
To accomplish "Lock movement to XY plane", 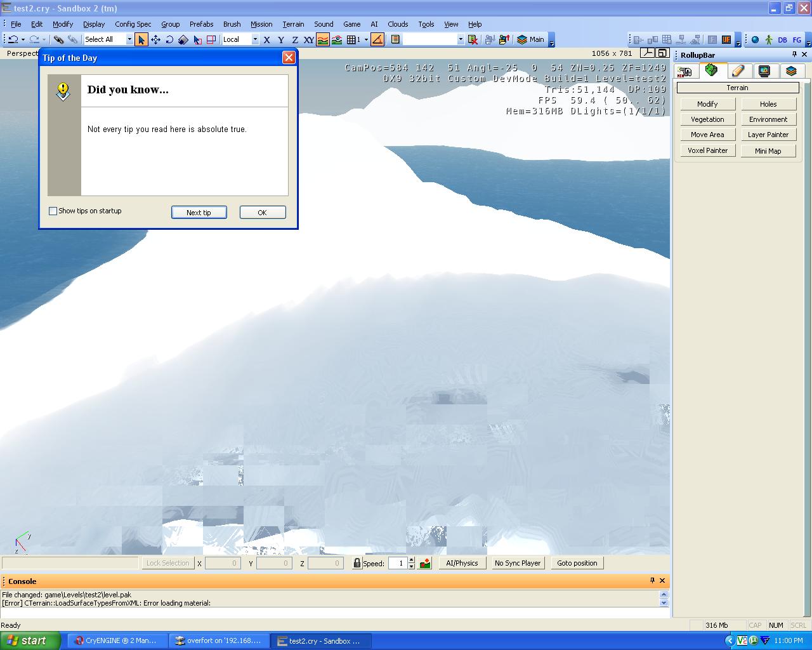I will (x=309, y=39).
